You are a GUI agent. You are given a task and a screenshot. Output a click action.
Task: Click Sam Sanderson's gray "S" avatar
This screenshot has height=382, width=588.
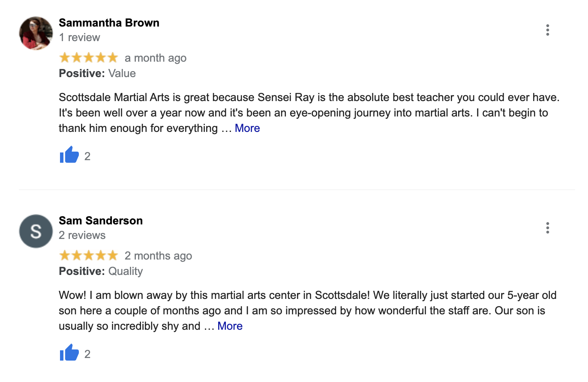(x=36, y=231)
